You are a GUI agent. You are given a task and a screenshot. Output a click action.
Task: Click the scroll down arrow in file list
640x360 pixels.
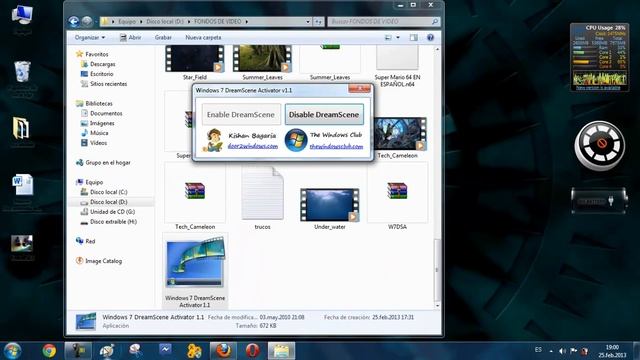point(437,305)
